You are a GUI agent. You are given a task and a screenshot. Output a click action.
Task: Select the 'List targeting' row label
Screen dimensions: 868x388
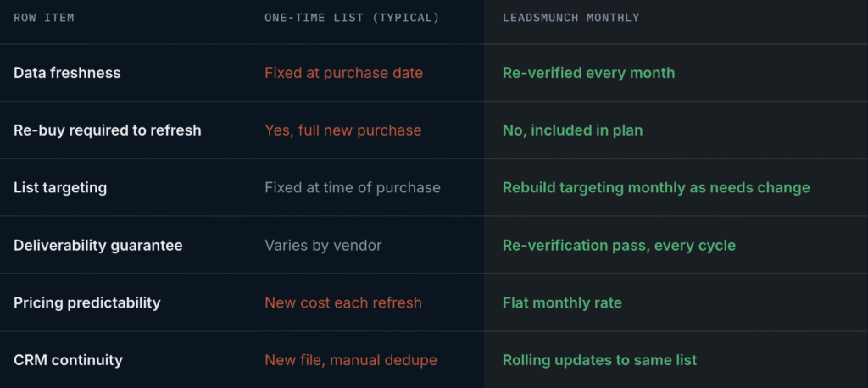pyautogui.click(x=60, y=187)
